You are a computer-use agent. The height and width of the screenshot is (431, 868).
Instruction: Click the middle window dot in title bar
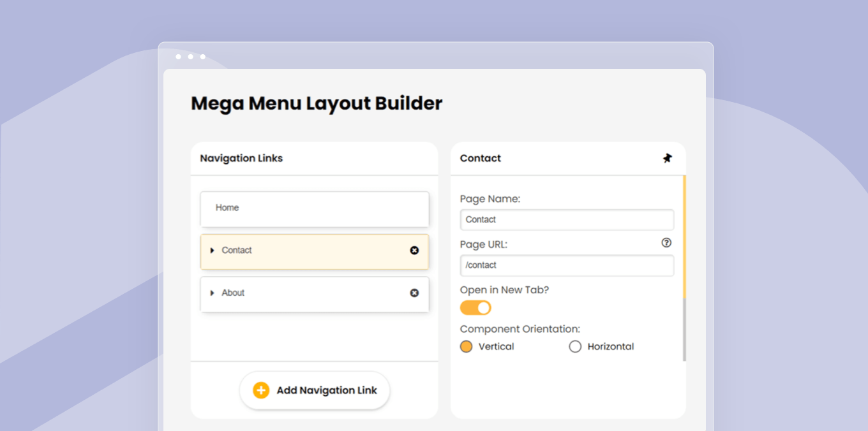click(x=190, y=57)
